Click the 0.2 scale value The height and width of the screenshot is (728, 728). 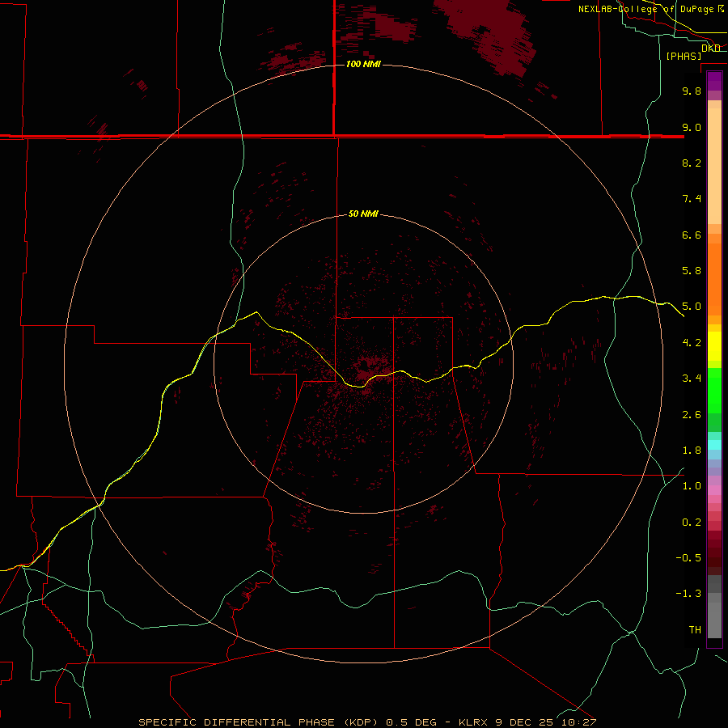point(692,522)
